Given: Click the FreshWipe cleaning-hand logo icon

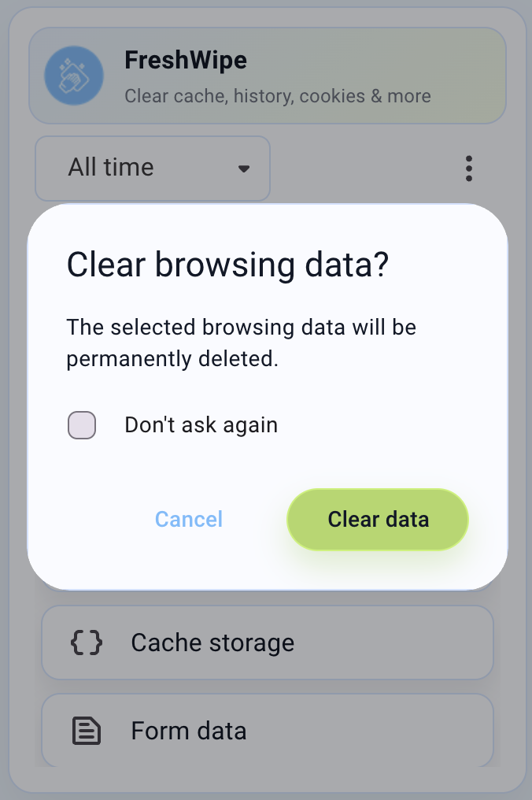Looking at the screenshot, I should (75, 76).
